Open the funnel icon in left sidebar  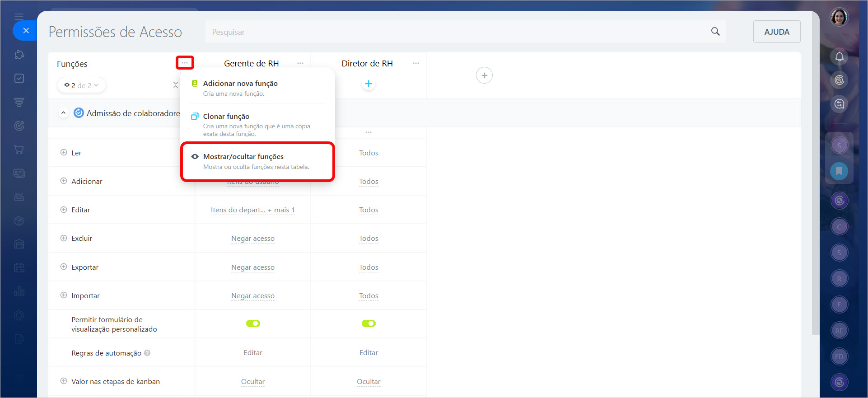pos(19,102)
